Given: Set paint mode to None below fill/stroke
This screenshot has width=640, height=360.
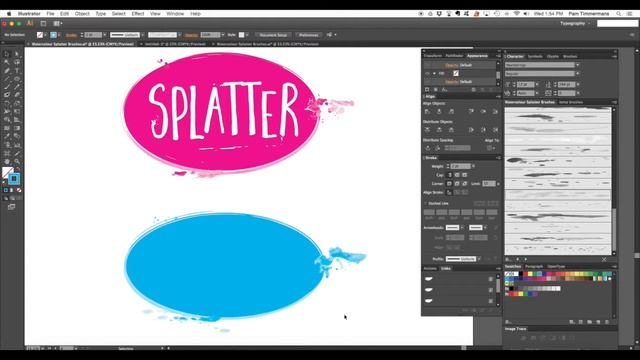Looking at the screenshot, I should coord(19,190).
